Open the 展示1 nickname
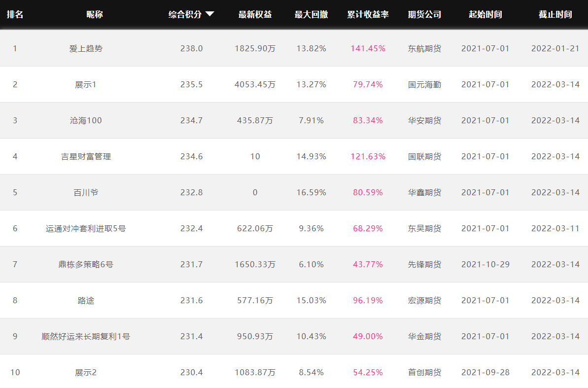588x388 pixels. pyautogui.click(x=86, y=84)
